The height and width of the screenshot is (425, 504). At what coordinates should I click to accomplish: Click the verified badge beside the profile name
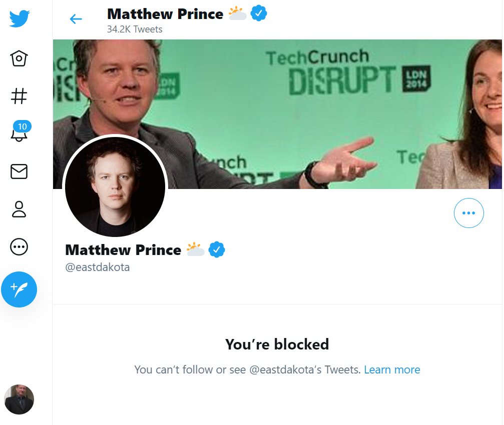(217, 249)
